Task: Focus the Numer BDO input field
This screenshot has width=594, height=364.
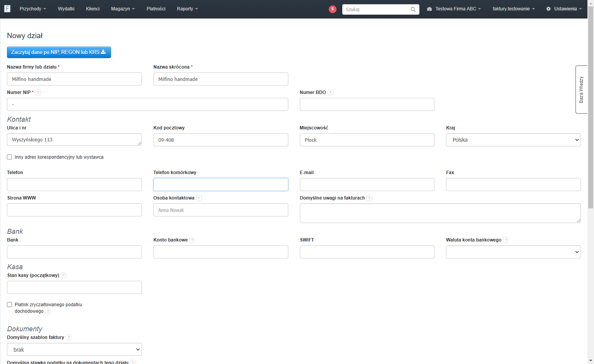Action: tap(367, 104)
